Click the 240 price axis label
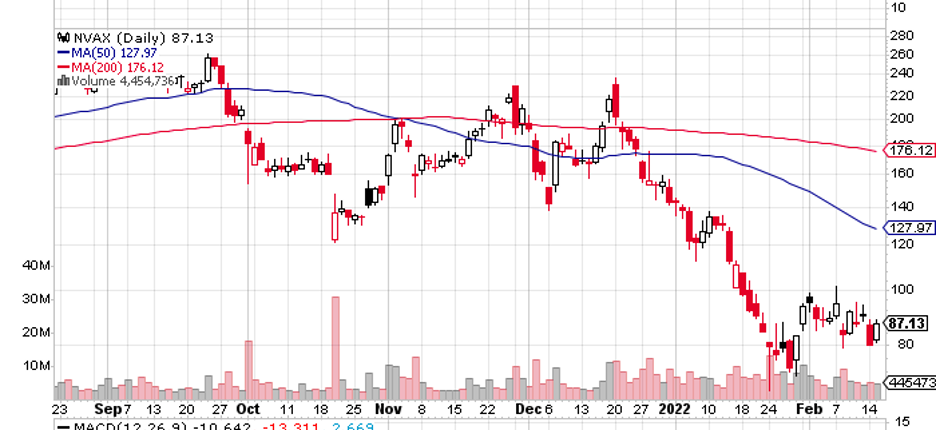The width and height of the screenshot is (936, 430). tap(901, 73)
